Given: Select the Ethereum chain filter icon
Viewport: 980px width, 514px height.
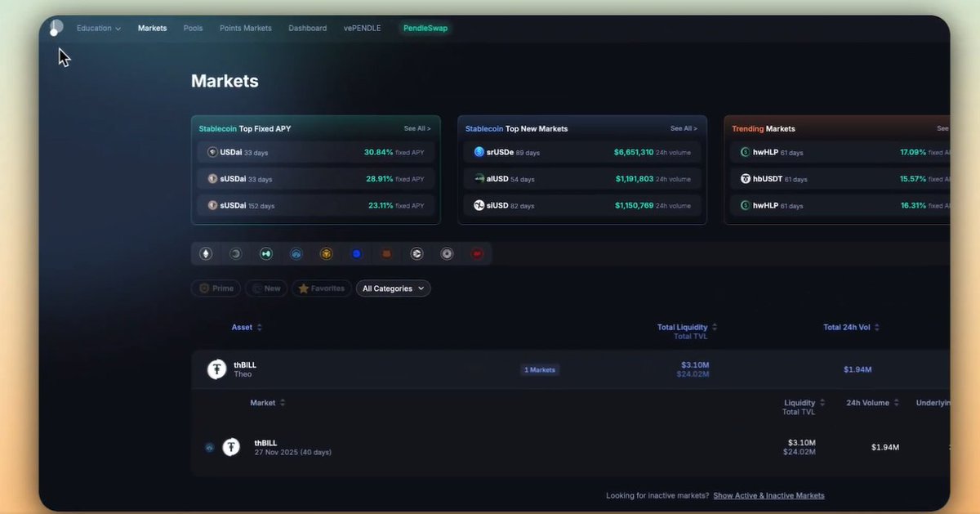Looking at the screenshot, I should (x=206, y=254).
